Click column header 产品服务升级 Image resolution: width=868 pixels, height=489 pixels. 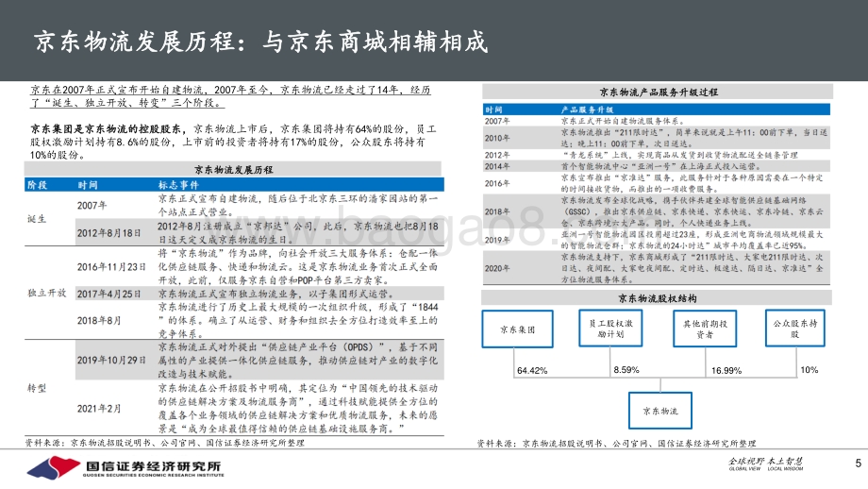(587, 110)
